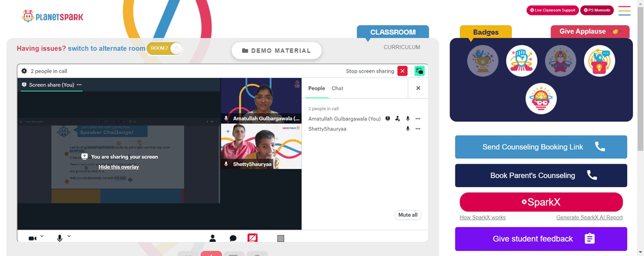Open the call settings gear icon

pyautogui.click(x=24, y=71)
